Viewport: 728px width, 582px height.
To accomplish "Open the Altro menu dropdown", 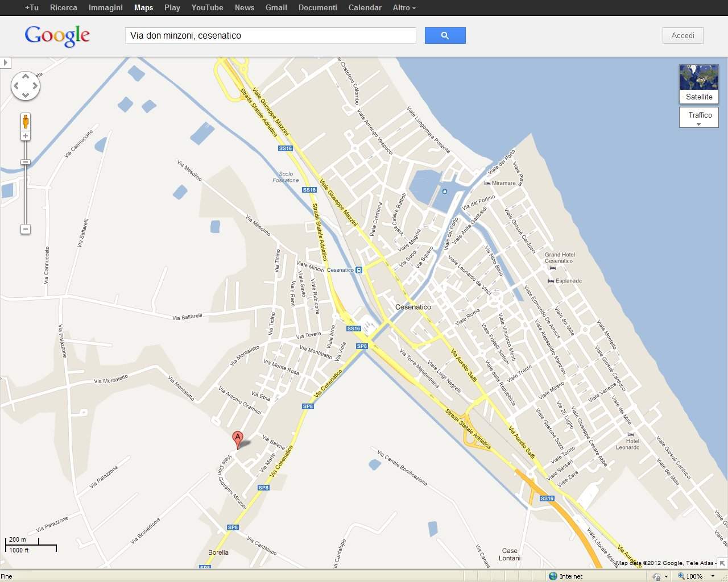I will [404, 7].
